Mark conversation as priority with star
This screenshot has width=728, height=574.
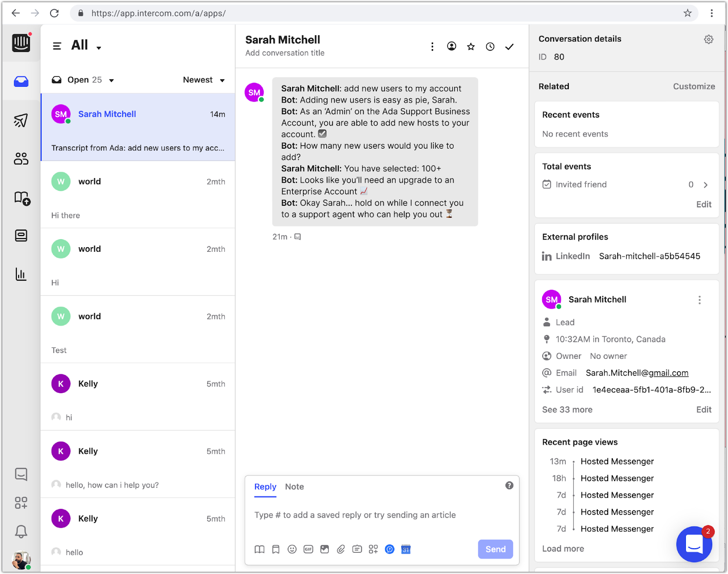(471, 47)
